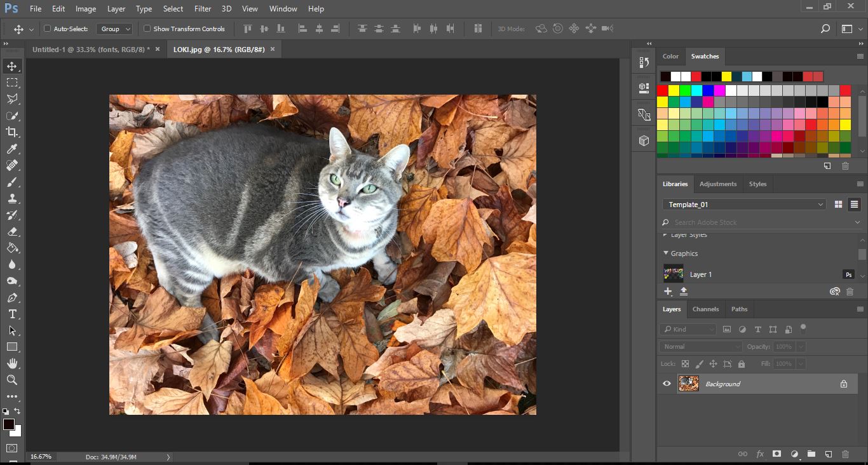868x465 pixels.
Task: Collapse the Graphics section in Libraries
Action: tap(665, 253)
